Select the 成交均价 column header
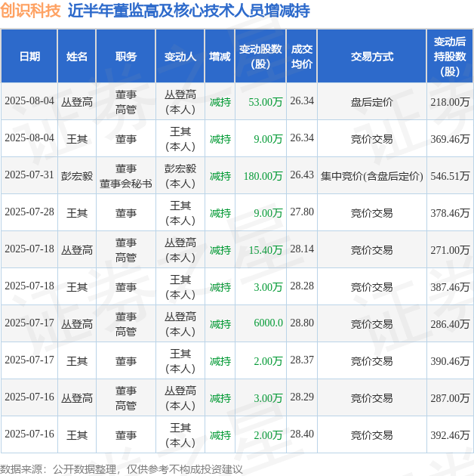 [302, 56]
